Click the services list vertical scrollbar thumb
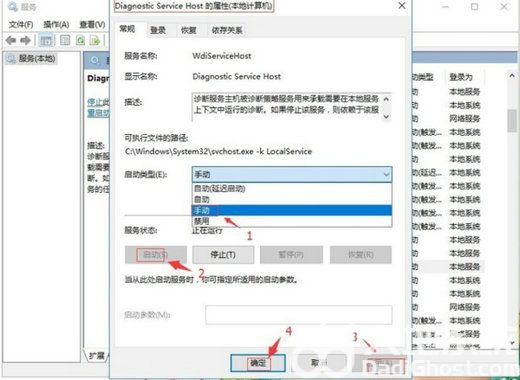This screenshot has width=520, height=380. 512,121
